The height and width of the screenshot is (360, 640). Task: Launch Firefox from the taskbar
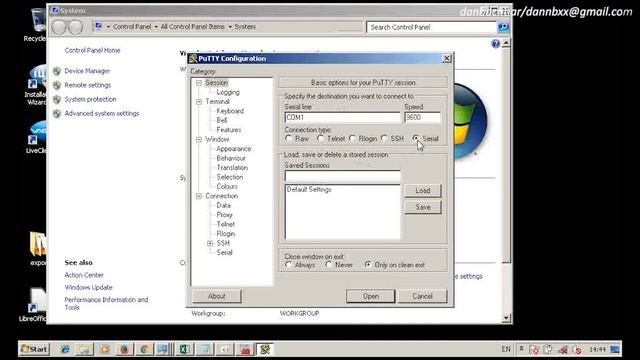click(x=124, y=349)
